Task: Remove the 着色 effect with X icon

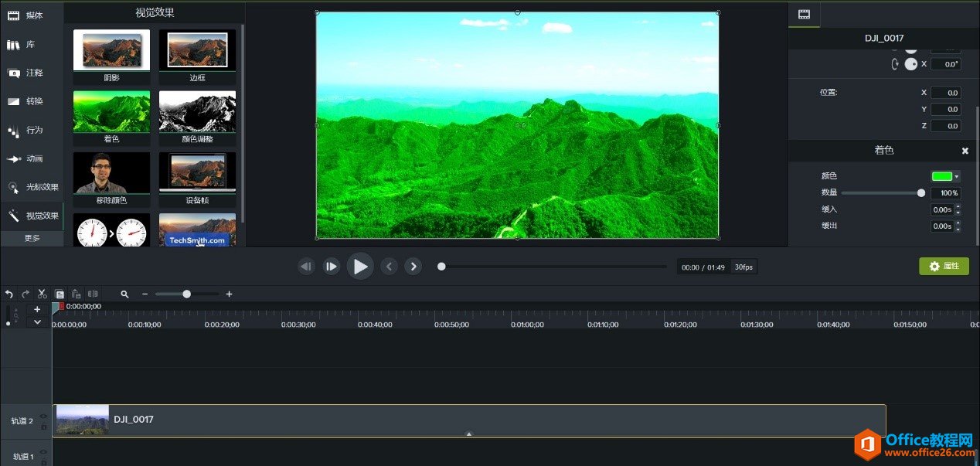Action: tap(965, 151)
